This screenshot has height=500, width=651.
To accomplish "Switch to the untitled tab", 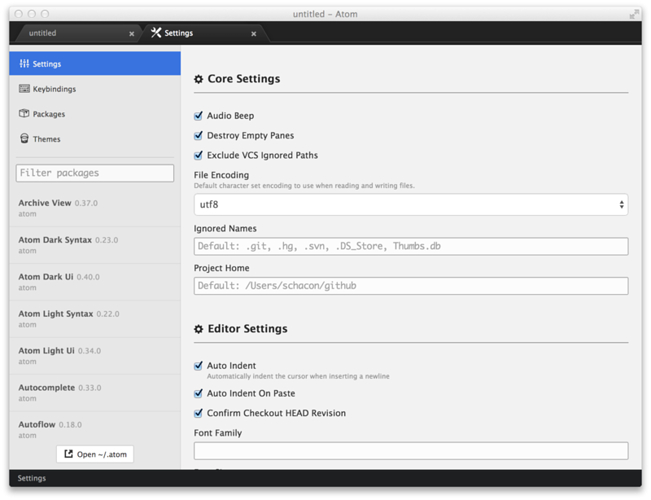I will 70,33.
